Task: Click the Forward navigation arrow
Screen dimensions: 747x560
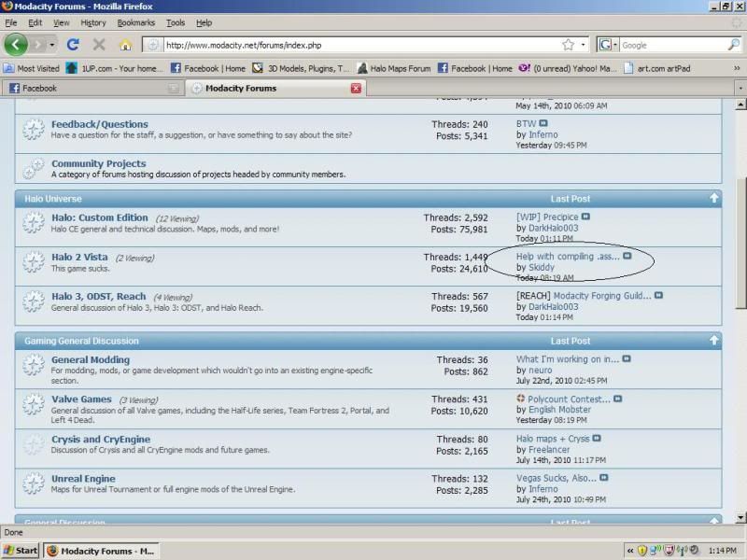Action: coord(38,45)
